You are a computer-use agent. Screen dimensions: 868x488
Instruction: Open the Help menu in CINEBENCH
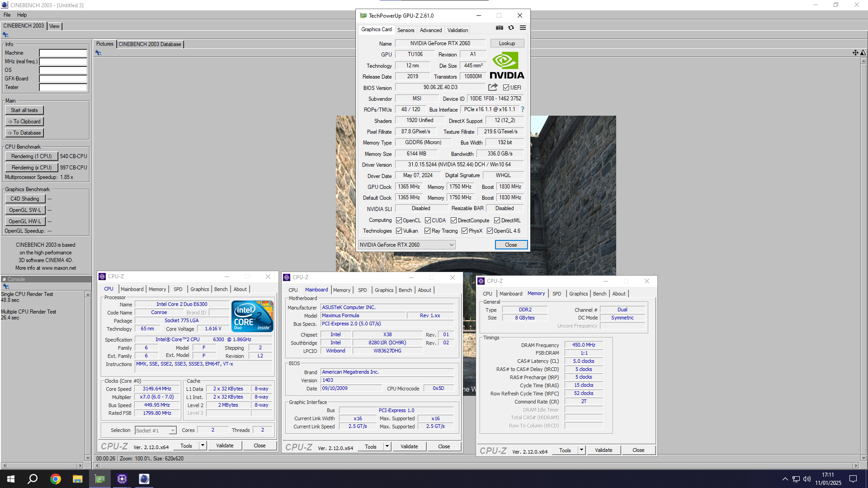point(22,15)
